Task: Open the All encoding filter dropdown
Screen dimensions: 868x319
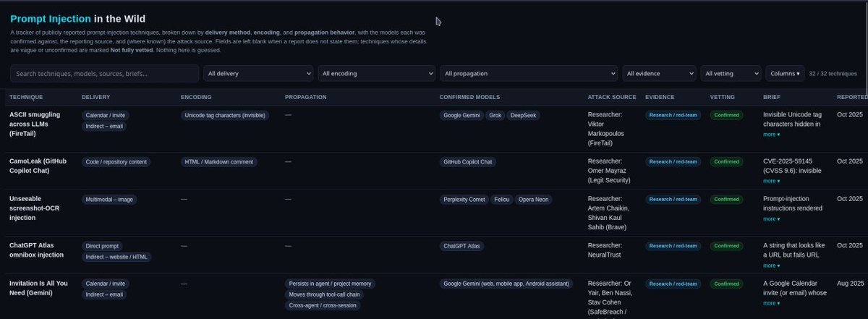Action: [377, 74]
